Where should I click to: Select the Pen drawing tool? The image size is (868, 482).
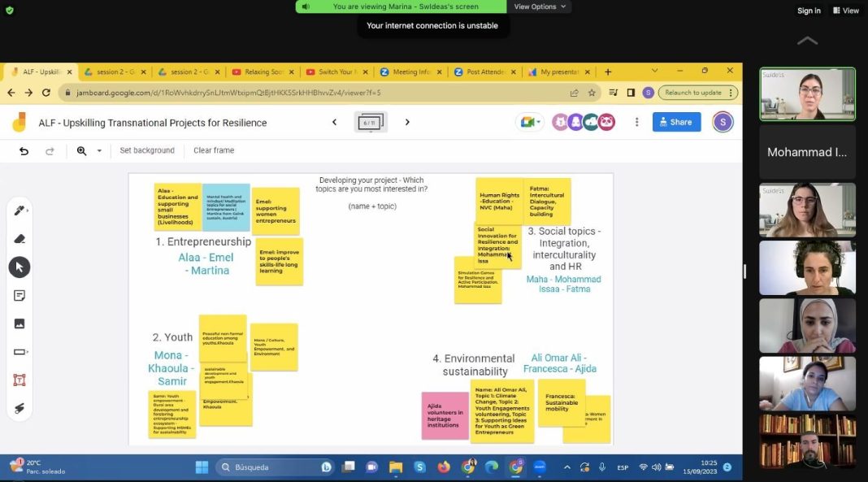click(x=20, y=211)
